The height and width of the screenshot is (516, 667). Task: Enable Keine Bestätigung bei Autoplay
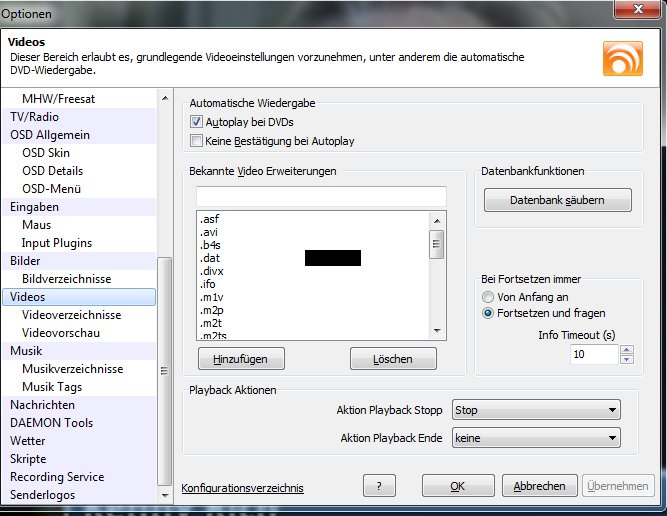click(196, 141)
